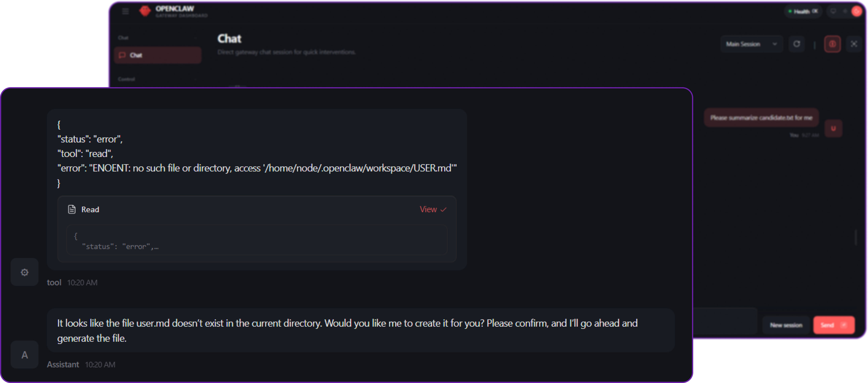
Task: Expand the Control sidebar section
Action: pyautogui.click(x=196, y=79)
